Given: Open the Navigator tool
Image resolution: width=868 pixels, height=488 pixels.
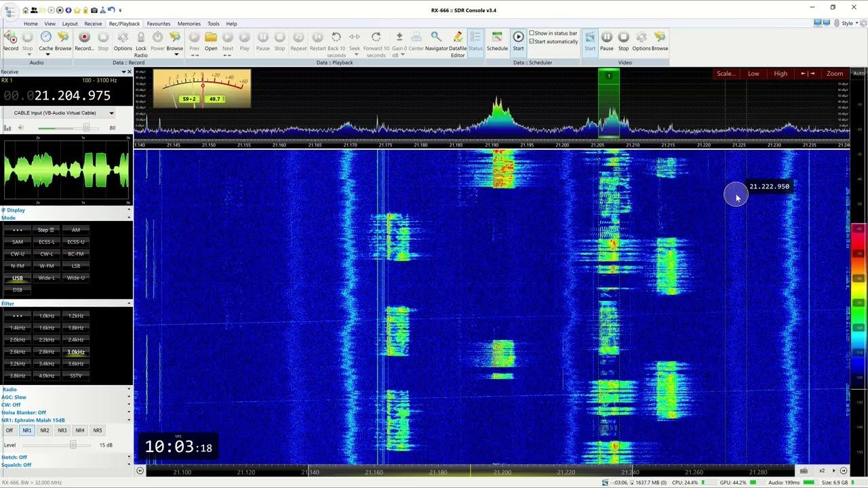Looking at the screenshot, I should pyautogui.click(x=436, y=41).
